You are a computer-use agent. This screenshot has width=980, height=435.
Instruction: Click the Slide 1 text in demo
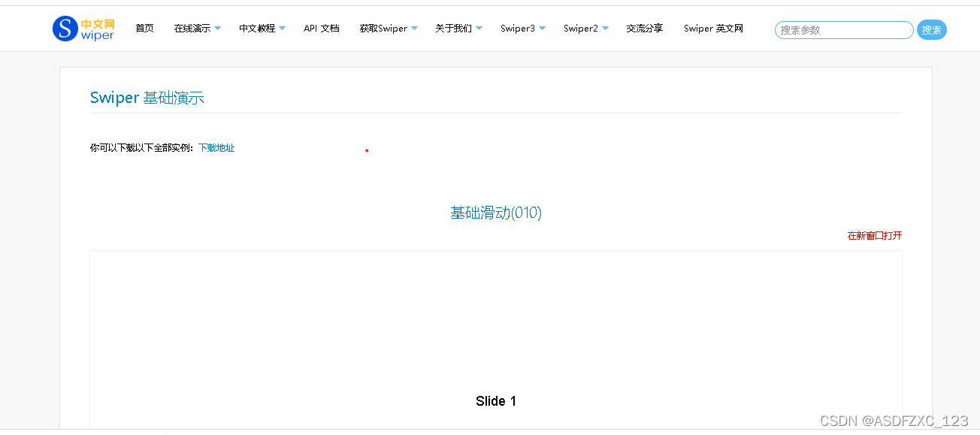[x=496, y=401]
